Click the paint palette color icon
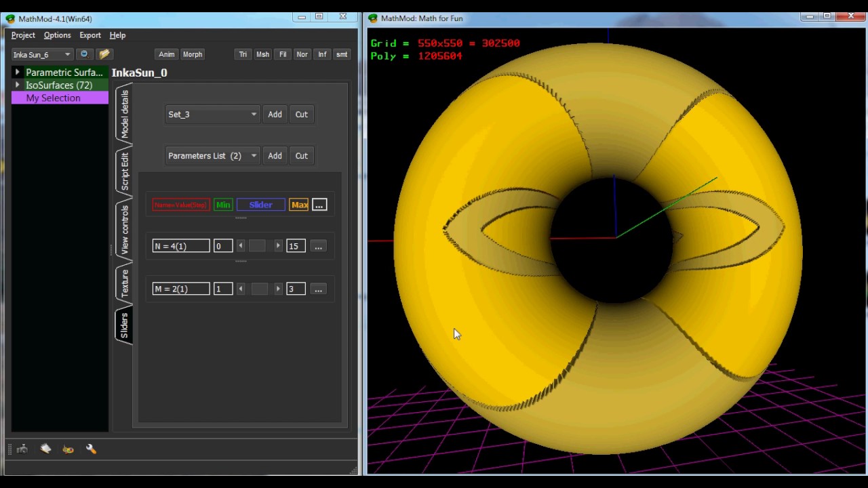Viewport: 868px width, 488px height. pos(68,449)
